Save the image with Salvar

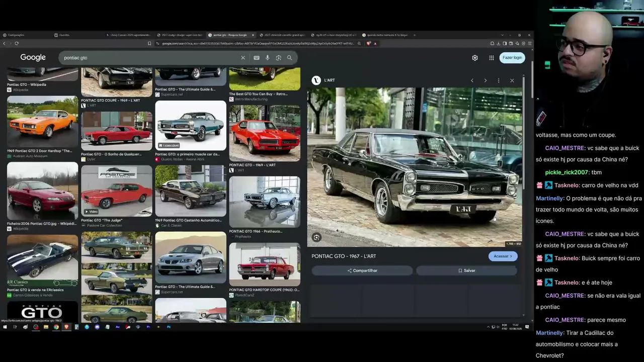tap(466, 270)
